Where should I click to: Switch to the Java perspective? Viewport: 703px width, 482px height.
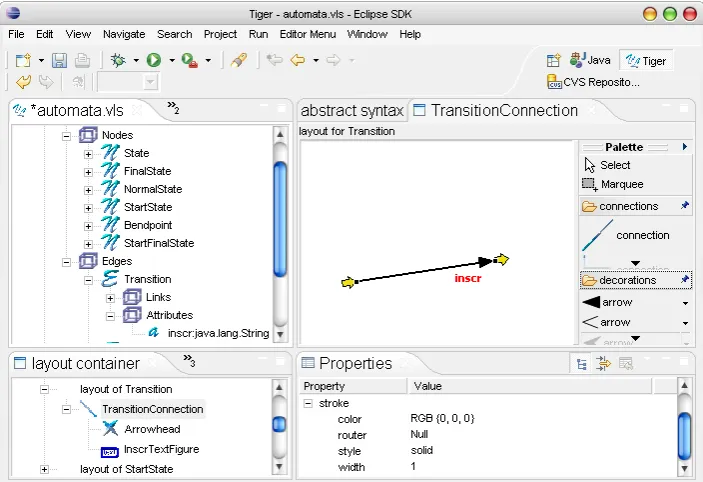pos(590,60)
